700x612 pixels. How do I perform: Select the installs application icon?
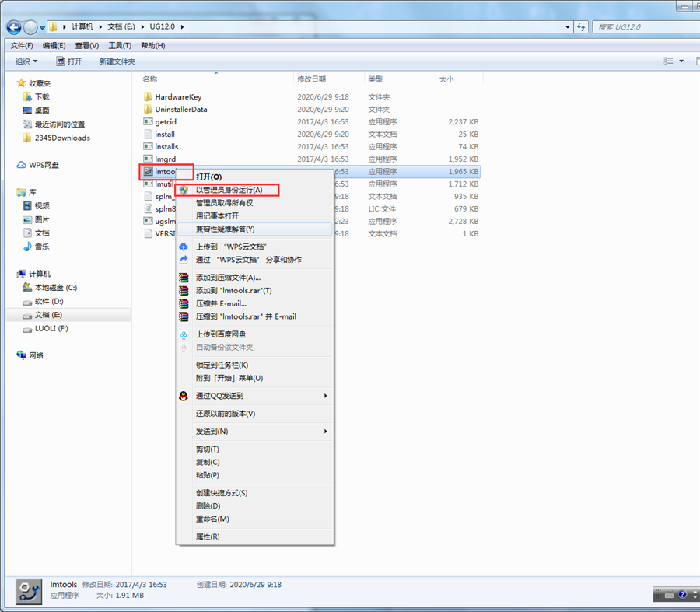click(149, 146)
